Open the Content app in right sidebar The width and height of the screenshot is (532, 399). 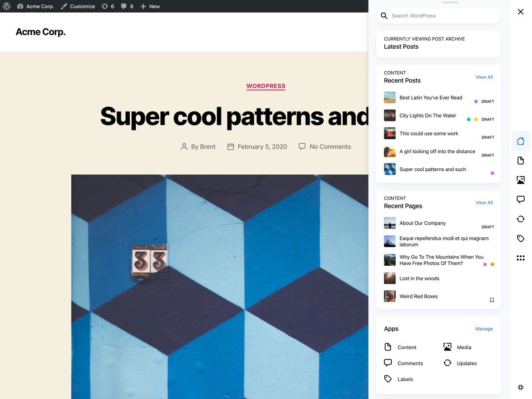pyautogui.click(x=520, y=160)
